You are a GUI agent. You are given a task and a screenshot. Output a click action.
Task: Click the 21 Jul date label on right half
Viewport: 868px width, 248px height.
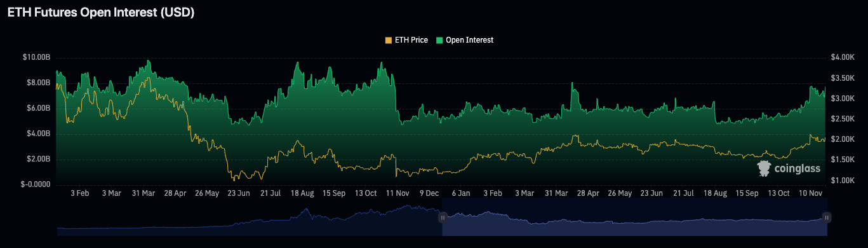click(684, 193)
